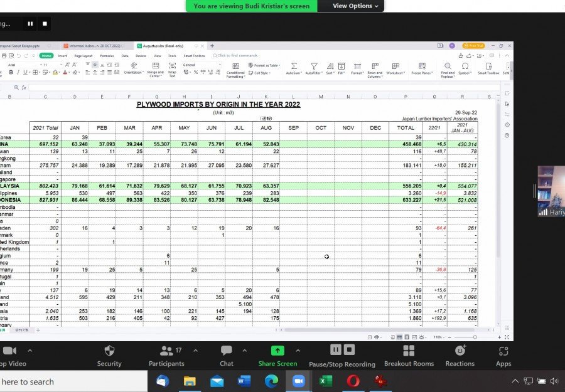
Task: Click the print icon in quick access toolbar
Action: coord(4,56)
